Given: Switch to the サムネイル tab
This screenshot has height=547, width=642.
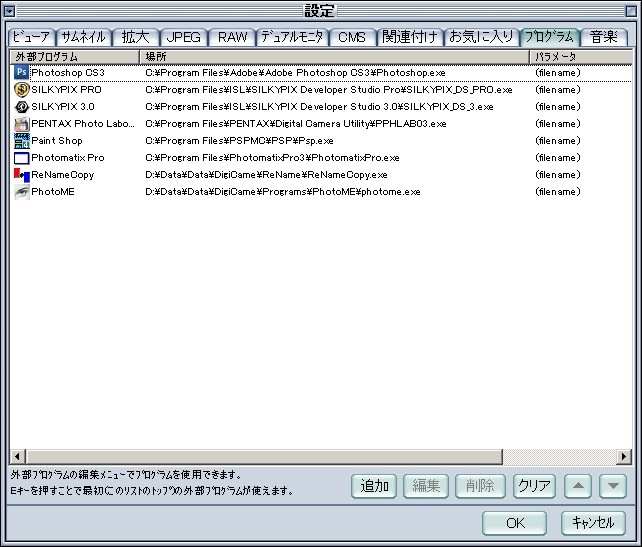Looking at the screenshot, I should pyautogui.click(x=83, y=37).
